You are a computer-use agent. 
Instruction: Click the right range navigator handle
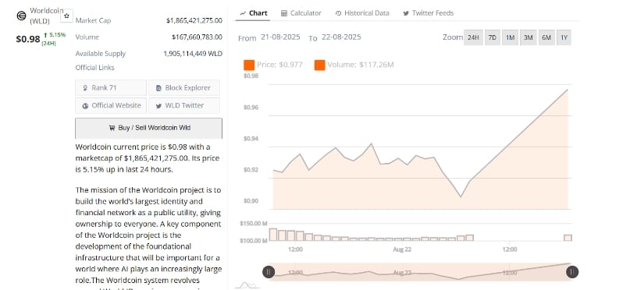tap(572, 271)
